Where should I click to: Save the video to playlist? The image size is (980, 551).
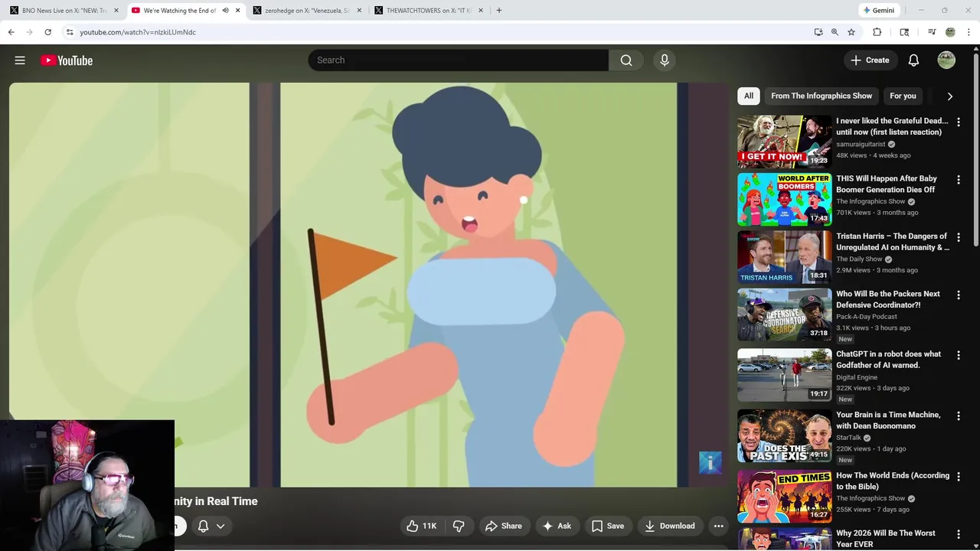607,526
